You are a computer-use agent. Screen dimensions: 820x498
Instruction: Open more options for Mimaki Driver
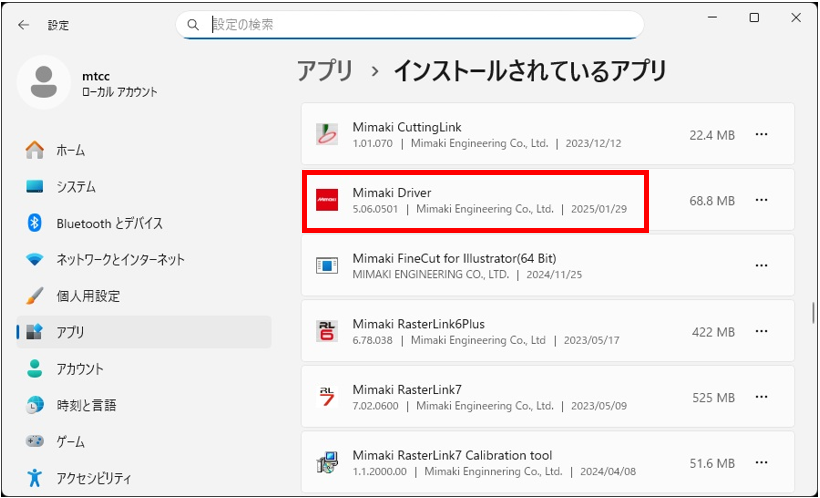[761, 200]
